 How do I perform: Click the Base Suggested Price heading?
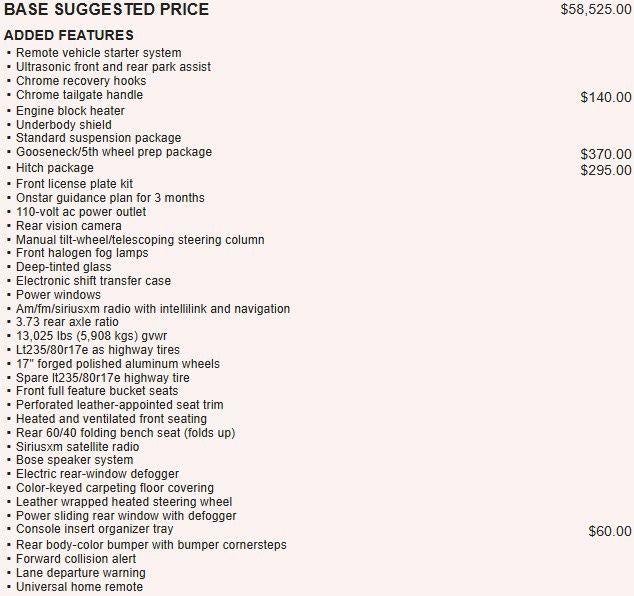106,9
